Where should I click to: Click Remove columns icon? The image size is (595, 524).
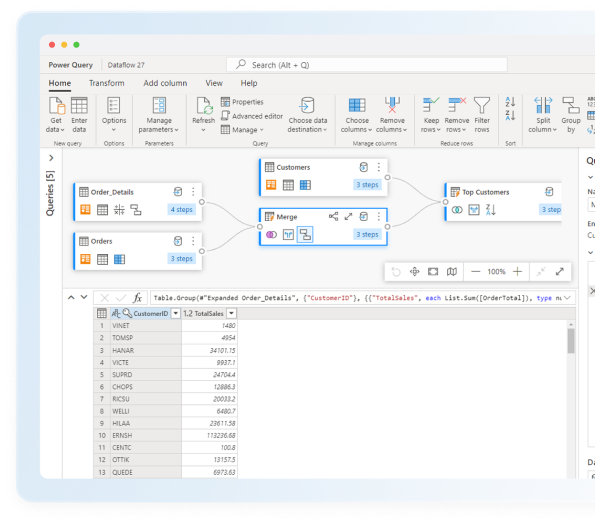point(392,105)
